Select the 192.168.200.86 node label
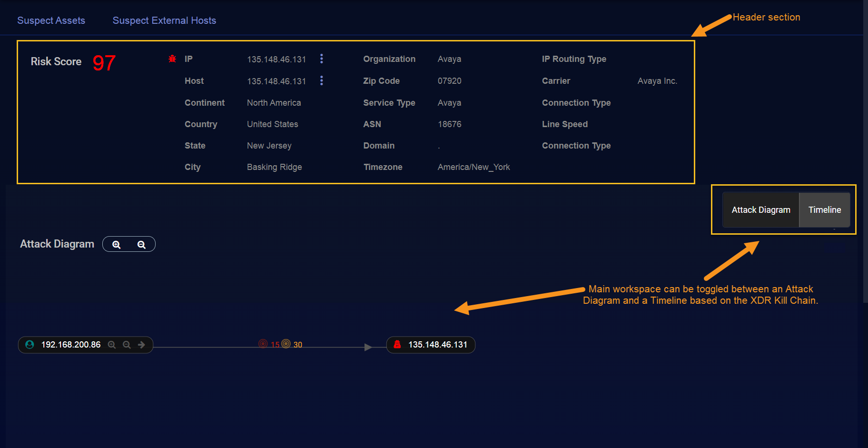Screen dimensions: 868x448 [71, 345]
